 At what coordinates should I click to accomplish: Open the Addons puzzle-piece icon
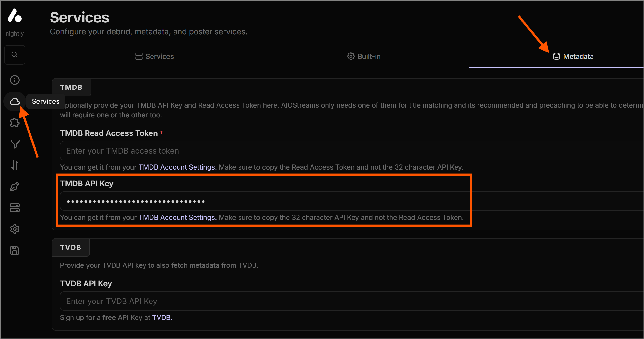point(15,123)
